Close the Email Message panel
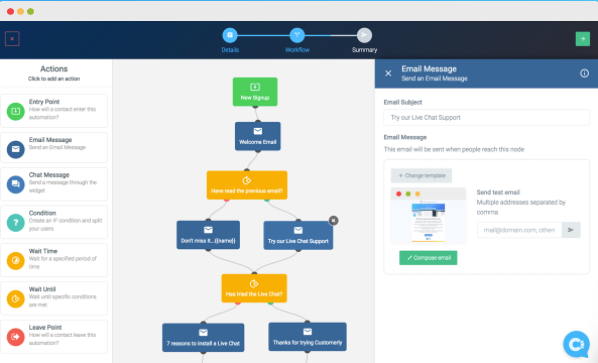 [x=388, y=73]
